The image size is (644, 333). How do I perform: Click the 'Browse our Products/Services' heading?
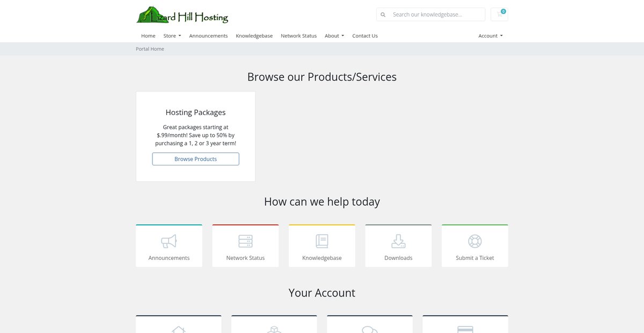pyautogui.click(x=322, y=77)
